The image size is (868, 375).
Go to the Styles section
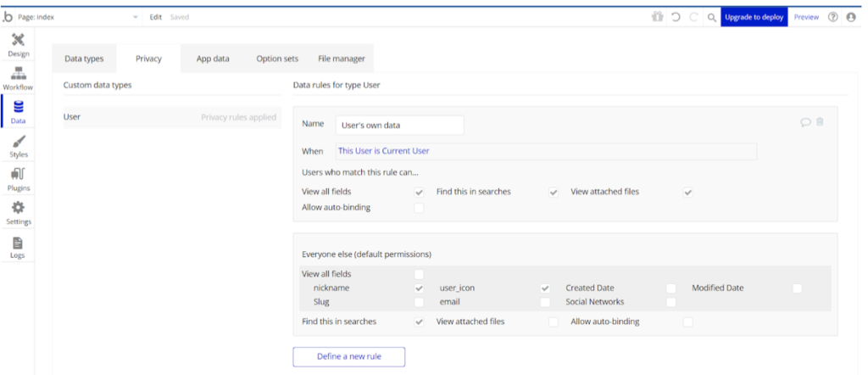tap(18, 146)
